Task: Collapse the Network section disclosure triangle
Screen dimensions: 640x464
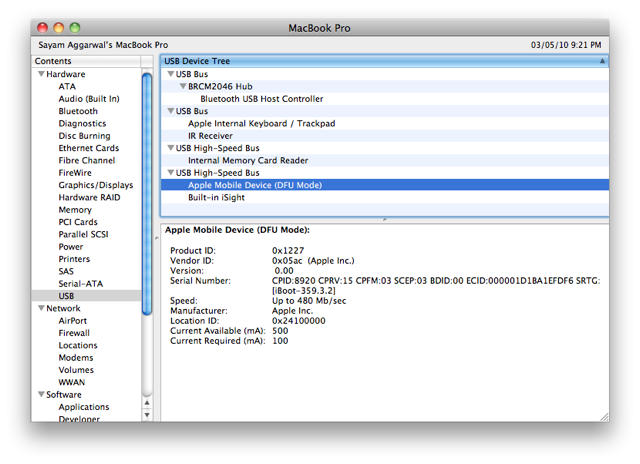Action: (x=41, y=309)
